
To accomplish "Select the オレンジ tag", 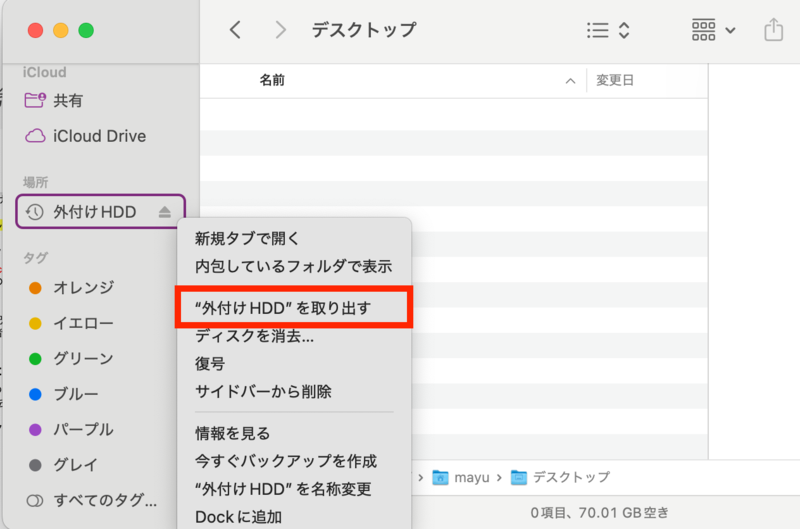I will tap(71, 288).
